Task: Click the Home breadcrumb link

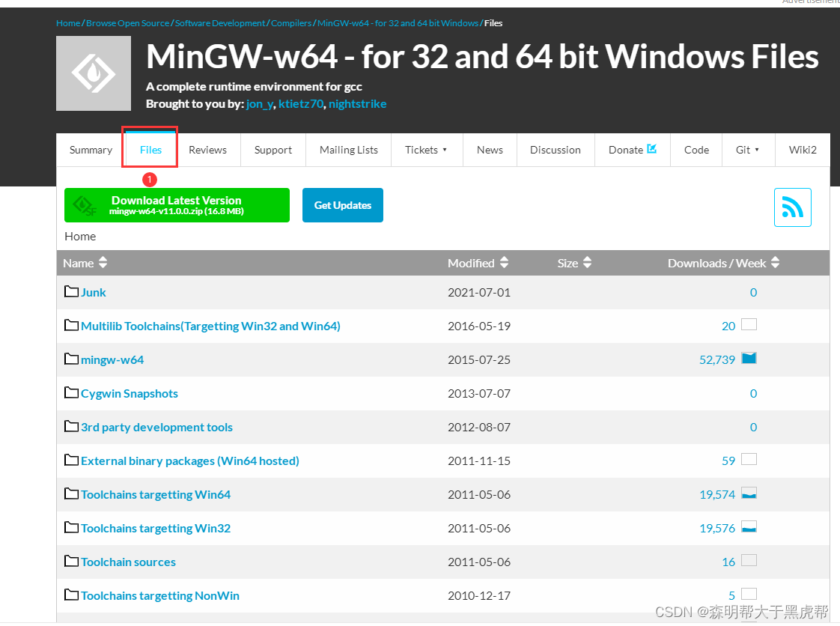Action: coord(68,23)
